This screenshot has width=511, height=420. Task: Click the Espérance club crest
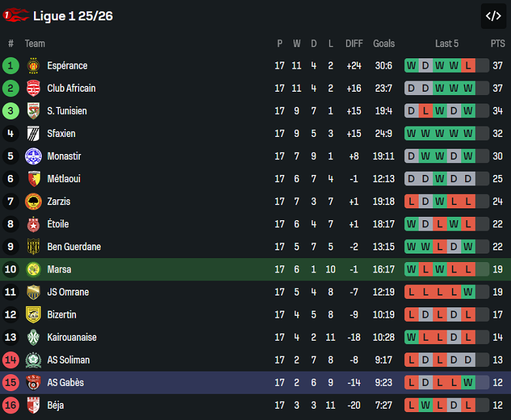coord(33,66)
